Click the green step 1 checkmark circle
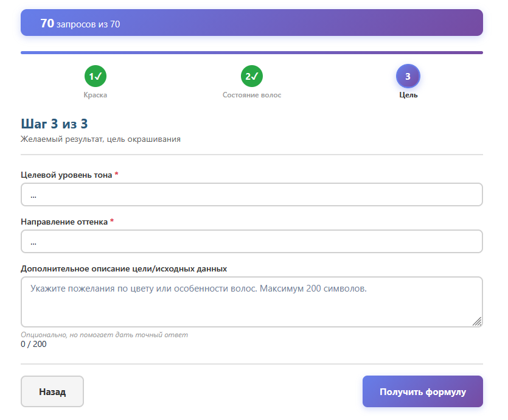This screenshot has height=420, width=508. 96,76
